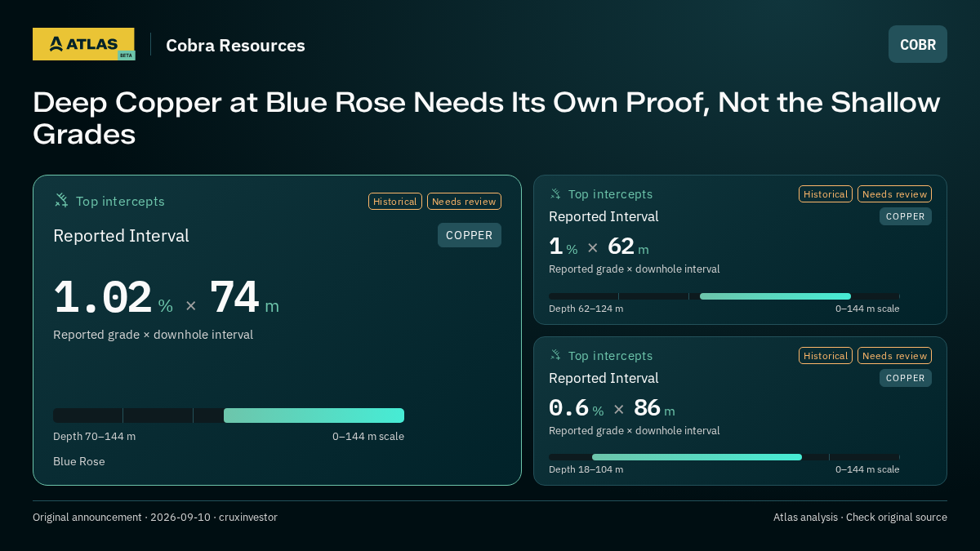Click the Depth 18–104 m label
The image size is (980, 551).
point(586,469)
